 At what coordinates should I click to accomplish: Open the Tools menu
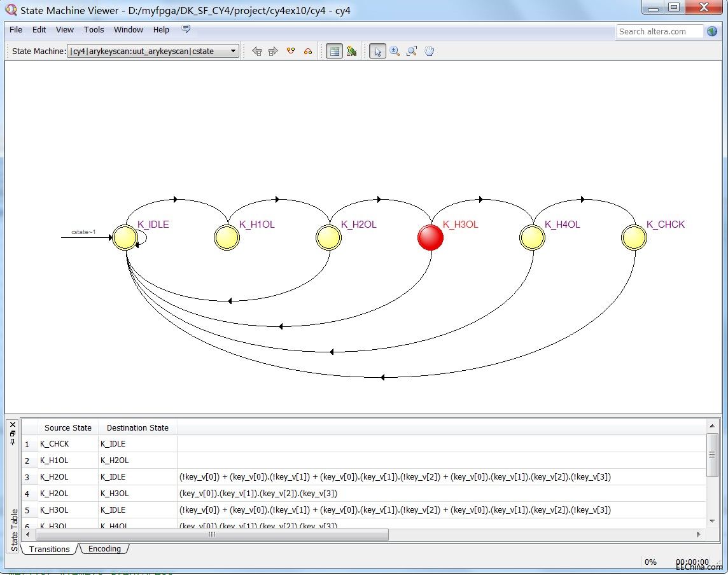94,29
